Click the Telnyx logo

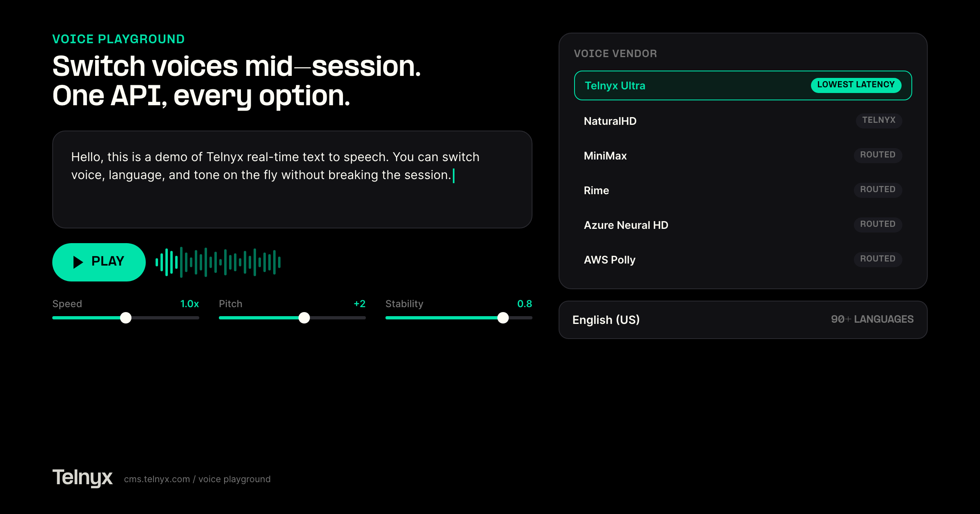click(x=82, y=478)
